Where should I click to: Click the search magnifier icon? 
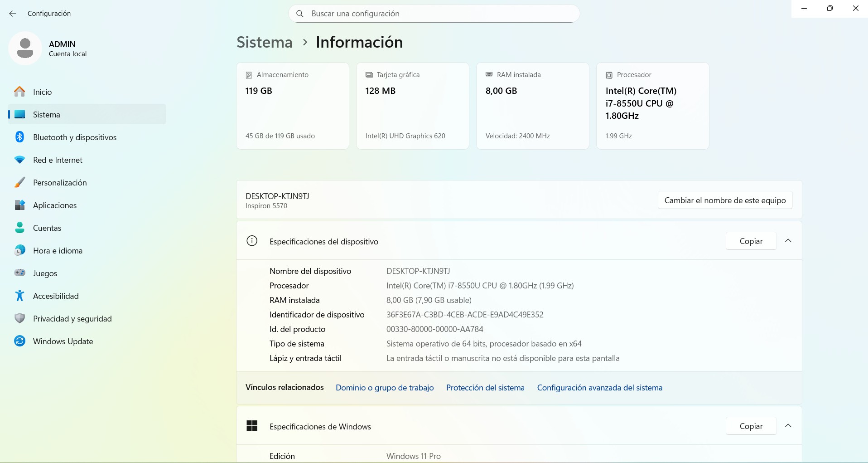(300, 14)
